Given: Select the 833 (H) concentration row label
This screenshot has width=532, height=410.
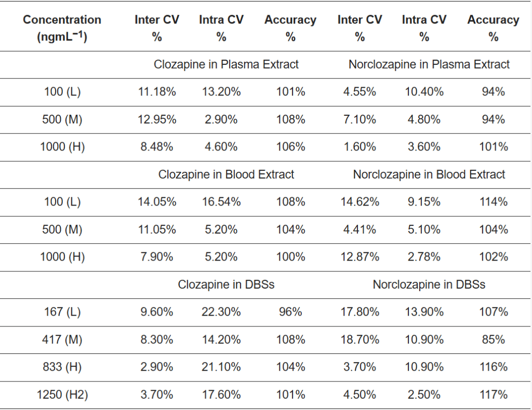Looking at the screenshot, I should (62, 367).
